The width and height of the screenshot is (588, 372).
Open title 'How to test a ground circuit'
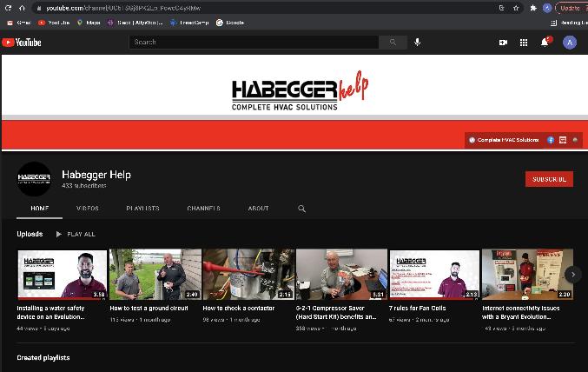coord(149,309)
